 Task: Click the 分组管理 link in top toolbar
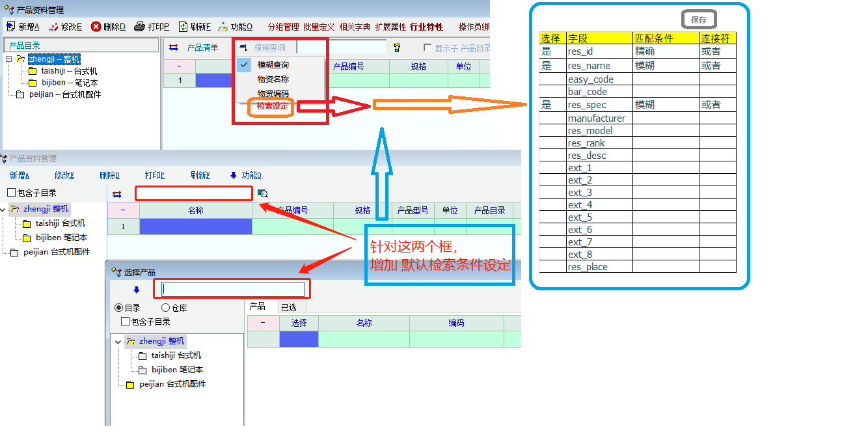click(283, 27)
